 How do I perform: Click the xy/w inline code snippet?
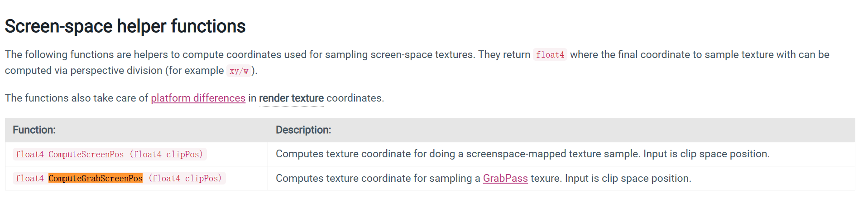[239, 71]
